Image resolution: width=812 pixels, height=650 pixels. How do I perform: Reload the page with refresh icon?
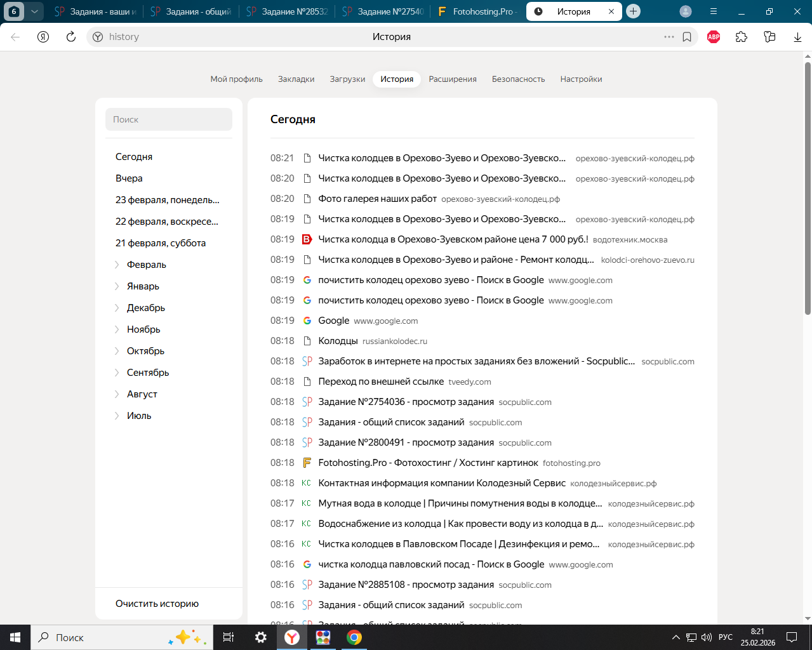pyautogui.click(x=71, y=37)
